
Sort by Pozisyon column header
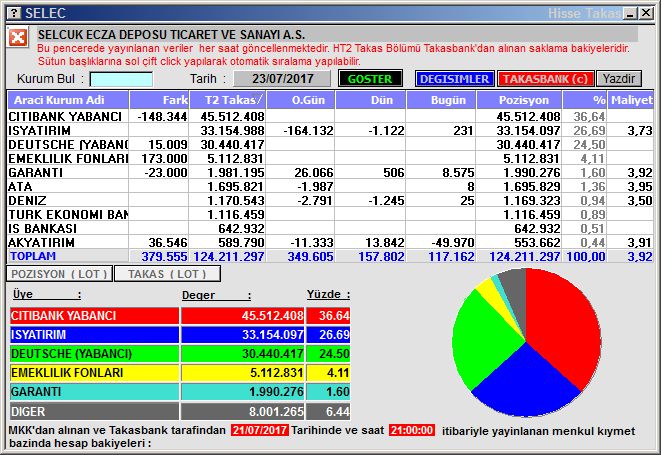click(x=519, y=100)
